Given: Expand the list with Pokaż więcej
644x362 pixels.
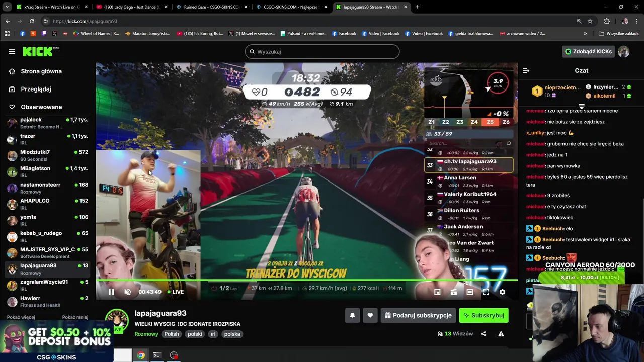Looking at the screenshot, I should pyautogui.click(x=21, y=317).
